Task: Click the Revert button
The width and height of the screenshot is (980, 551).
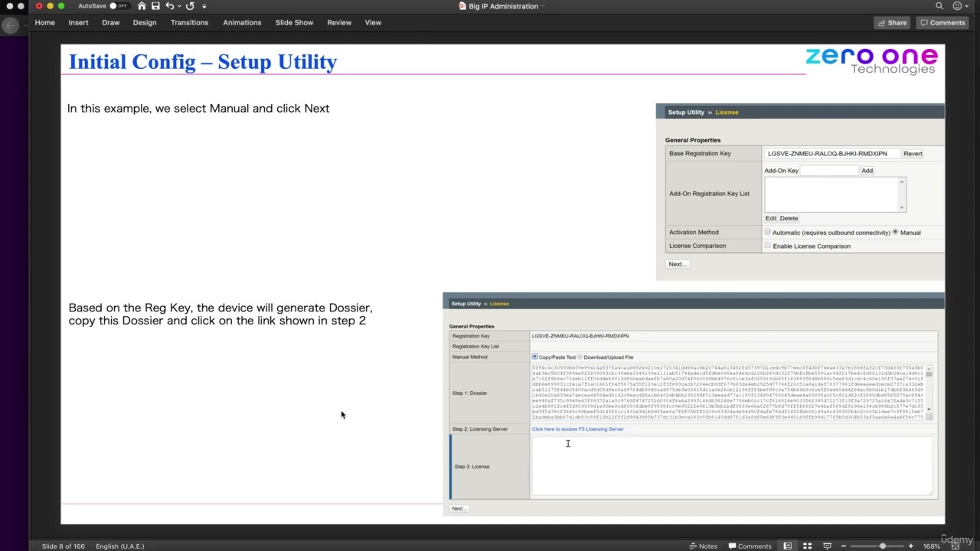Action: pyautogui.click(x=913, y=154)
